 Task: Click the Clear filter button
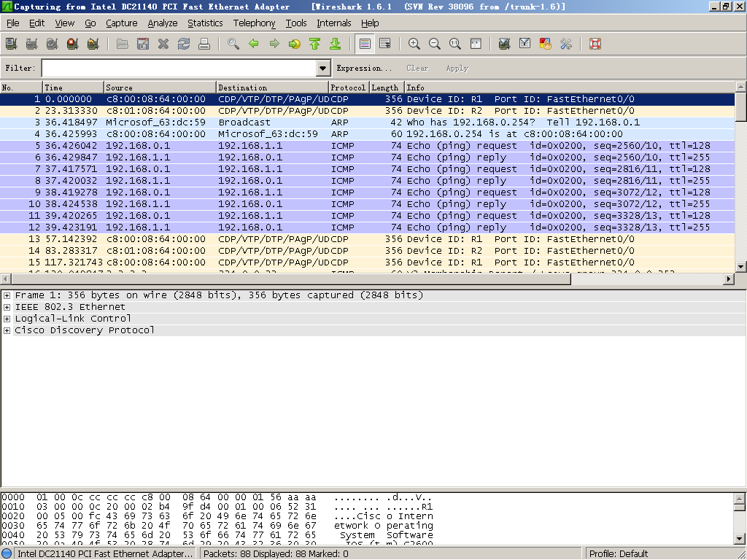pyautogui.click(x=417, y=68)
